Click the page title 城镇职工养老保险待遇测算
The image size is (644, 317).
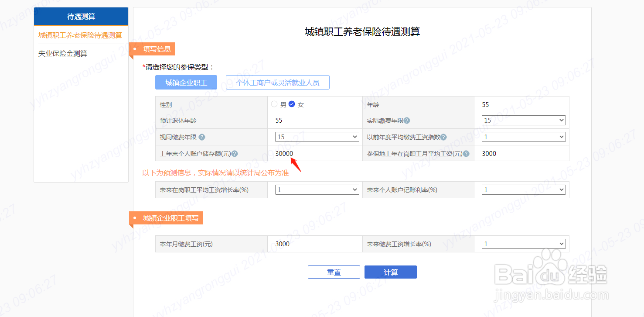(x=362, y=32)
